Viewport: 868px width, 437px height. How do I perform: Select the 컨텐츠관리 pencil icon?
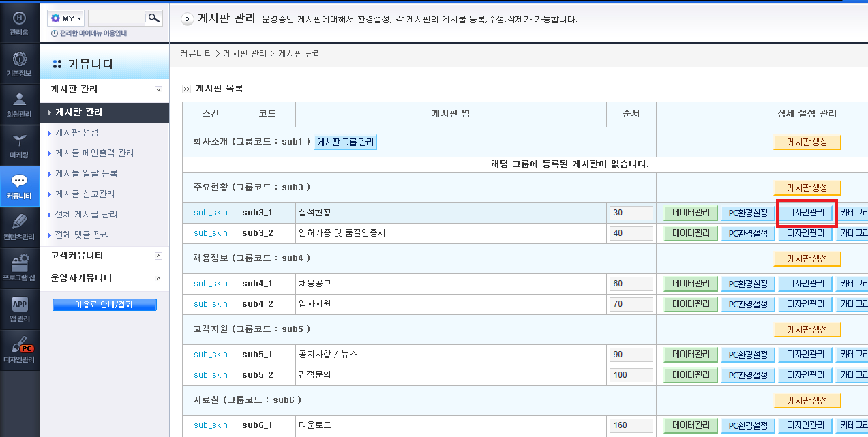20,227
